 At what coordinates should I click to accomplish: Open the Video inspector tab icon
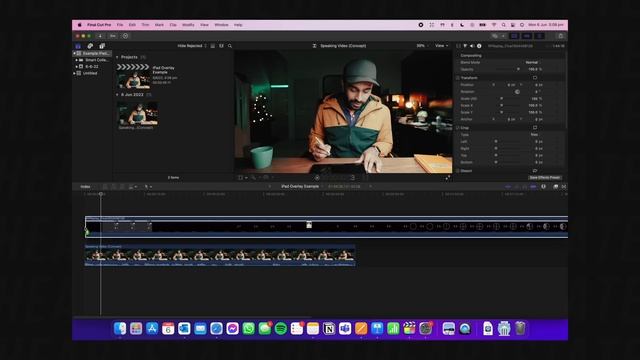pos(458,46)
